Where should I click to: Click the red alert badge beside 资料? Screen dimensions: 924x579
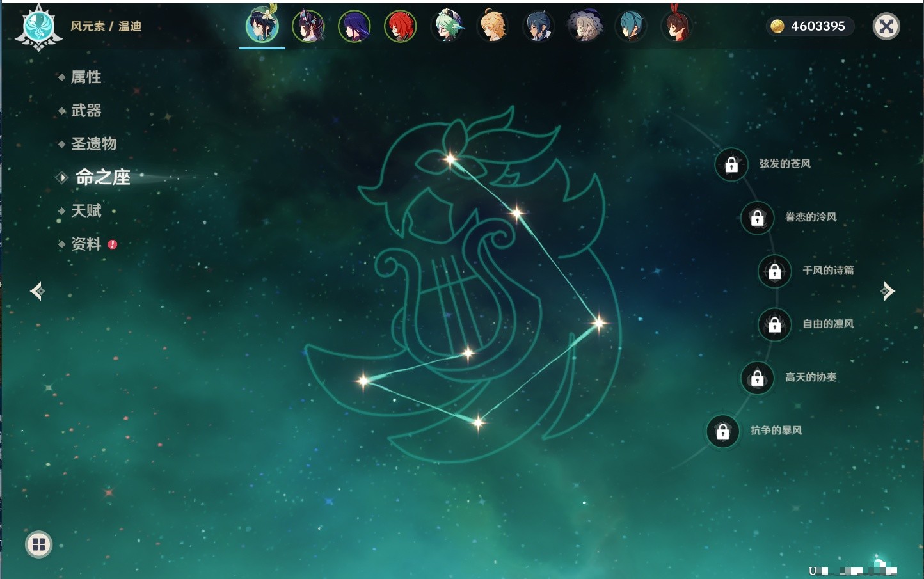coord(113,244)
